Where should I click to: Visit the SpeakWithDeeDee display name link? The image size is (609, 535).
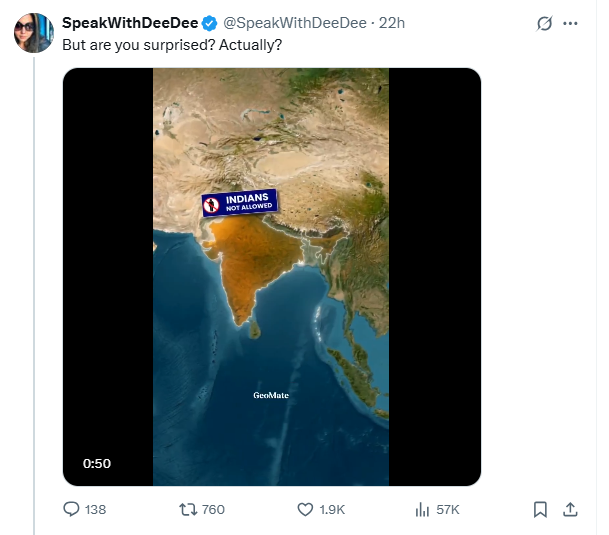130,23
